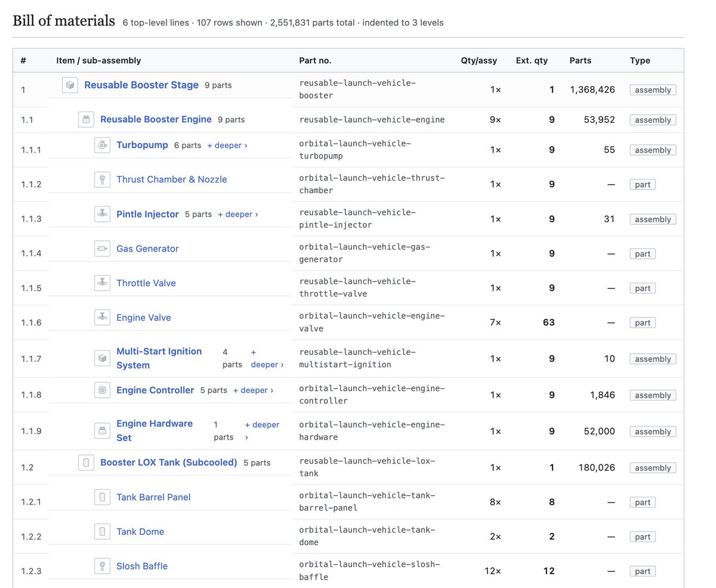Open the Reusable Booster Stage link
The image size is (716, 588).
(x=141, y=85)
